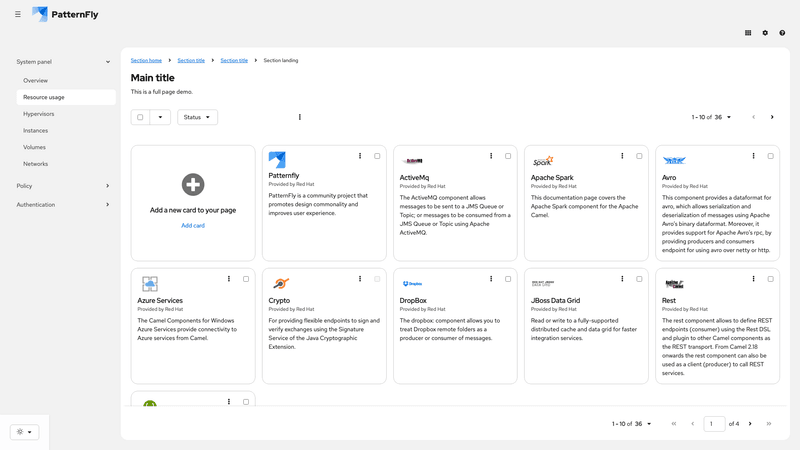Open top pagination 1-10 of 36 dropdown
The height and width of the screenshot is (450, 800).
[711, 117]
